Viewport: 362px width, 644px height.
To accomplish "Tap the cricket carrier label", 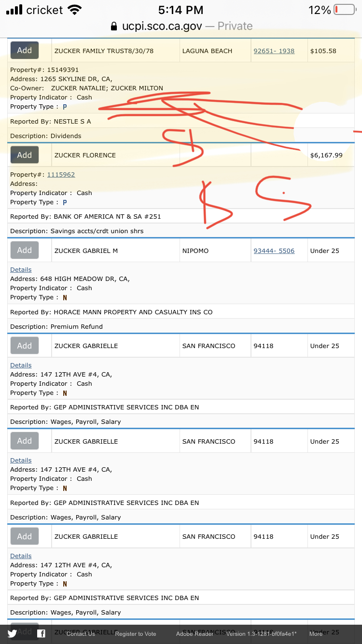I will (x=45, y=10).
